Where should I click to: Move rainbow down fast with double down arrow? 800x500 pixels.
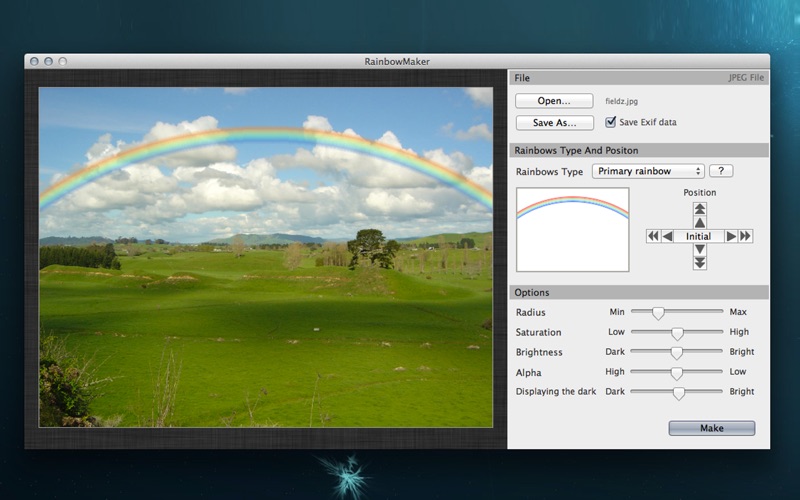pos(700,263)
